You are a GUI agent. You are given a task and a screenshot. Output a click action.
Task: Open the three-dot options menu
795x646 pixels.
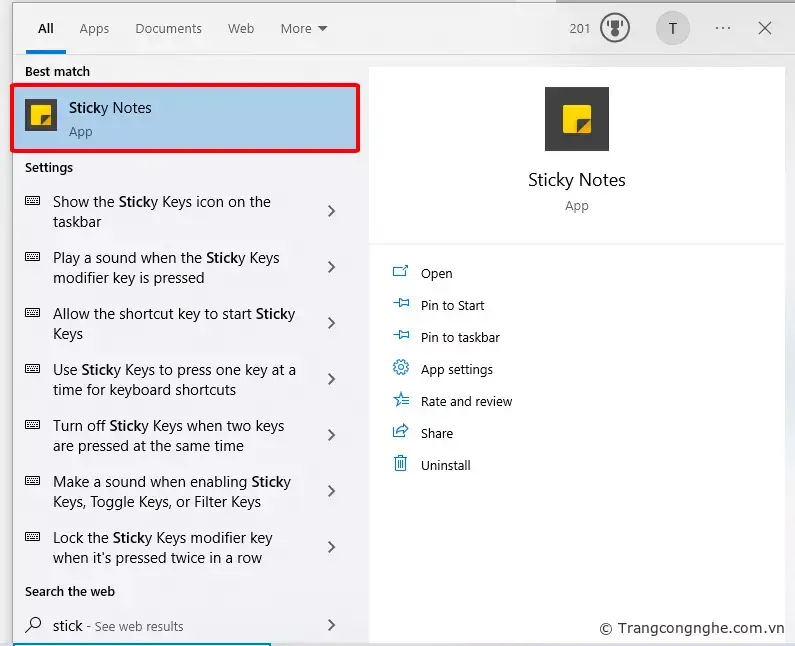(723, 29)
